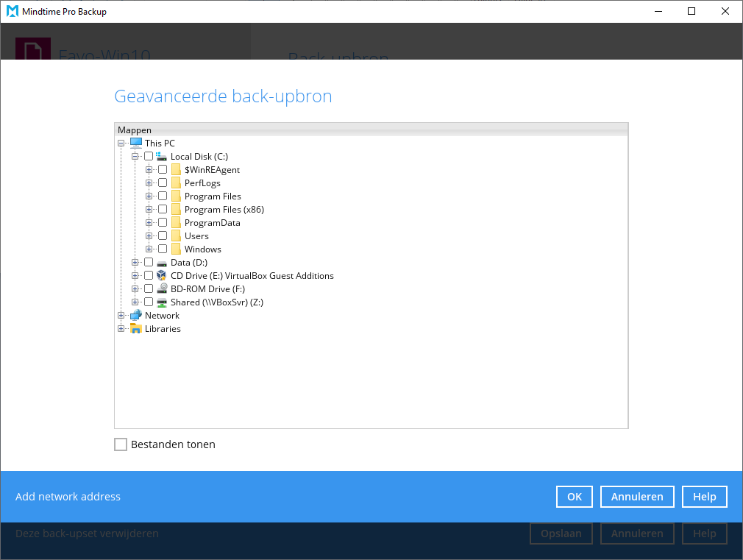Click the Mappen column header
743x560 pixels.
coord(371,130)
